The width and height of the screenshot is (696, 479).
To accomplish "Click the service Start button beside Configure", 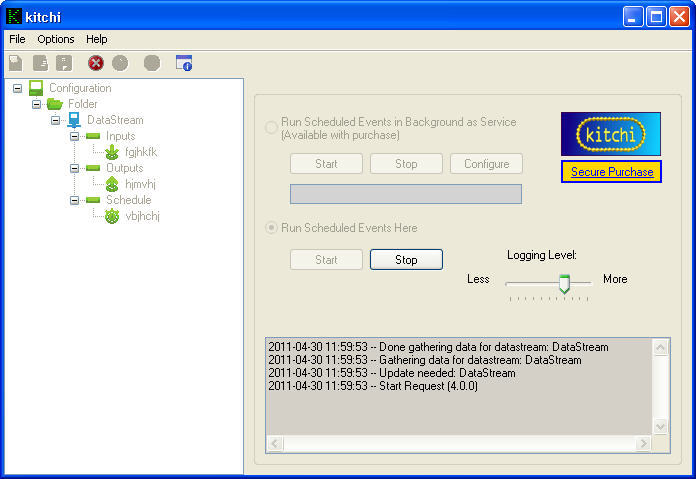I will [x=326, y=164].
